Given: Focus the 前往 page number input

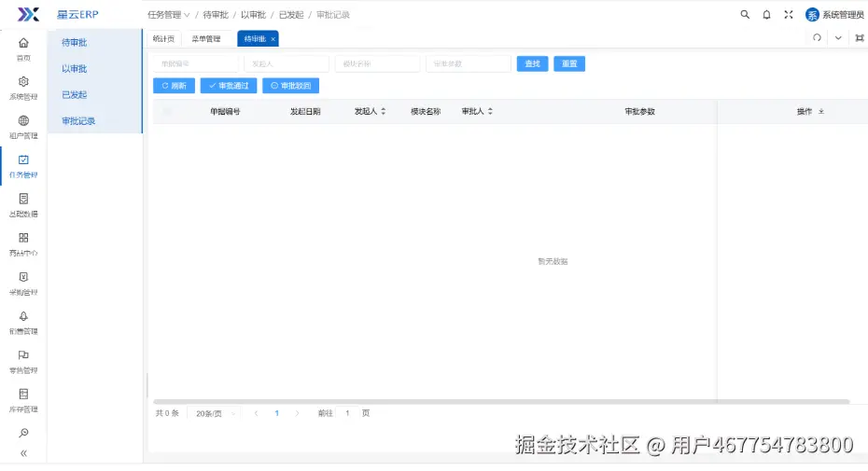Looking at the screenshot, I should (347, 413).
